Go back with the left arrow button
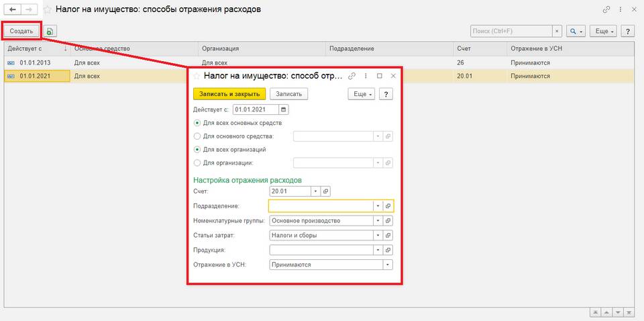The width and height of the screenshot is (644, 321). pos(13,9)
